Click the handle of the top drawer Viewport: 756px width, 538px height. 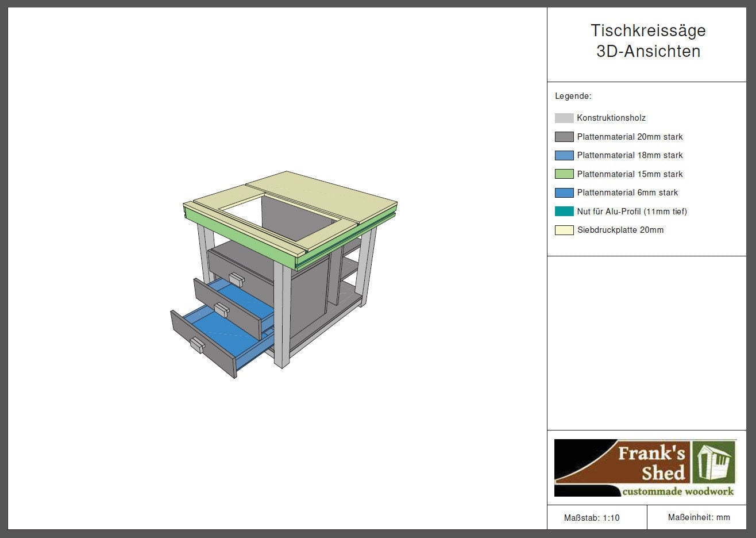click(x=237, y=278)
